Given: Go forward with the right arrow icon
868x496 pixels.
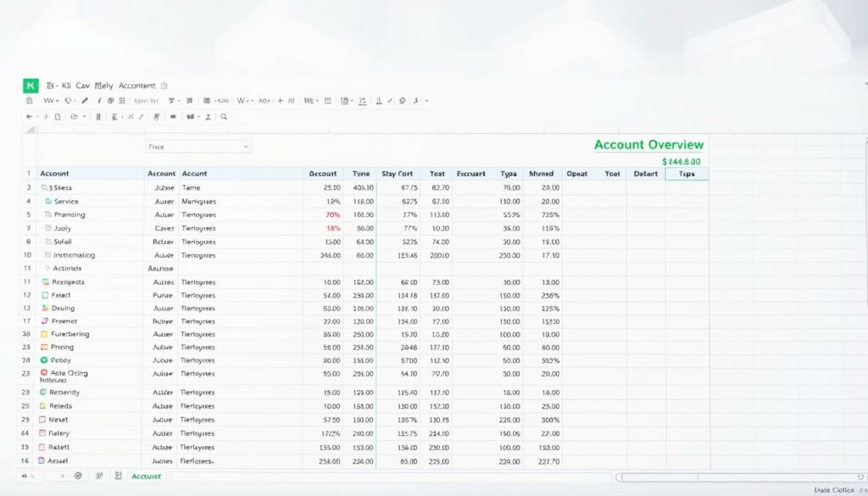Looking at the screenshot, I should click(46, 117).
